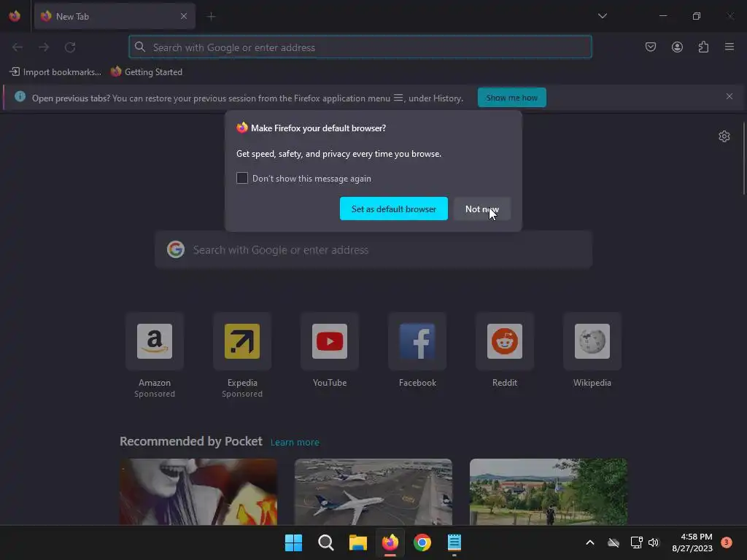Open the Firefox View pinned icon
Screen dimensions: 747x560
pos(15,16)
